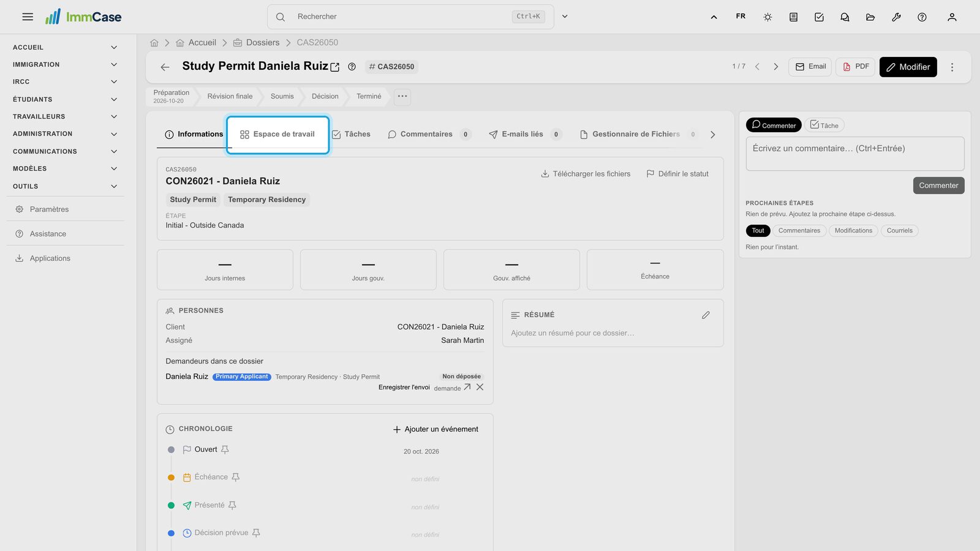The height and width of the screenshot is (551, 980).
Task: Open the tasks checkbox icon in top bar
Action: point(819,17)
